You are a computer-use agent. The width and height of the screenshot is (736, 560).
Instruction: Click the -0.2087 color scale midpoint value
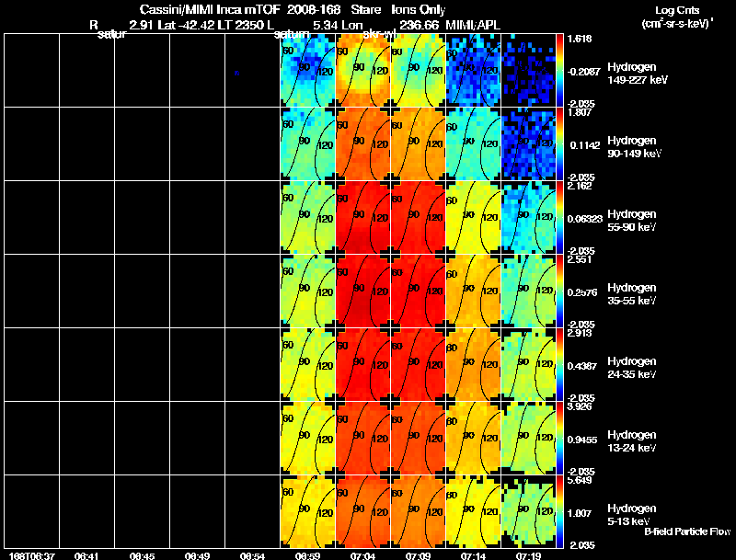583,72
